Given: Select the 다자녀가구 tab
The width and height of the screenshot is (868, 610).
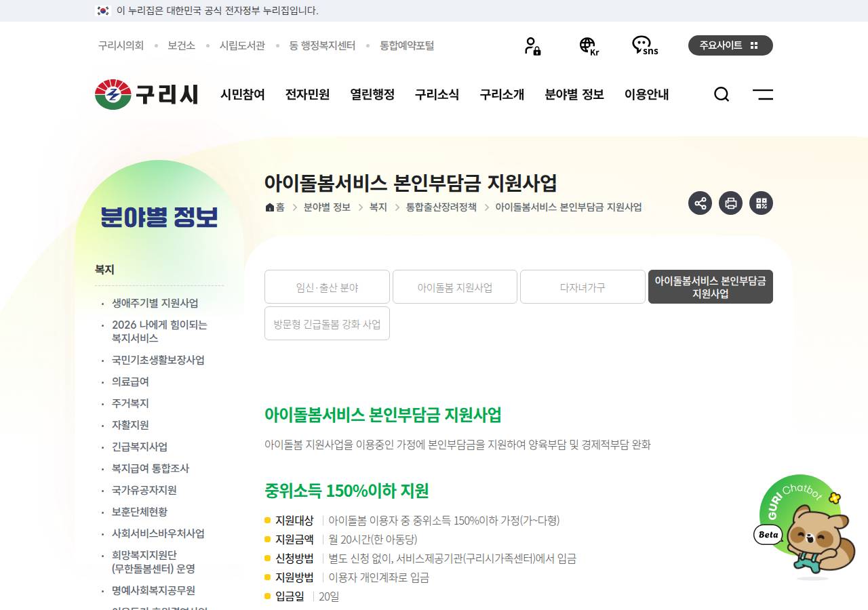Looking at the screenshot, I should tap(583, 287).
